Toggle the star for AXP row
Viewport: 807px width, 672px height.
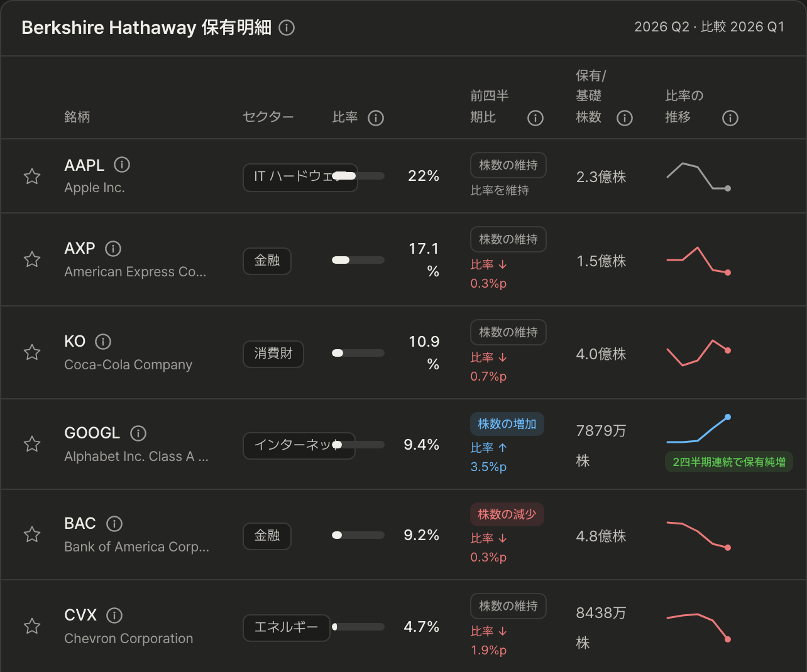[32, 259]
